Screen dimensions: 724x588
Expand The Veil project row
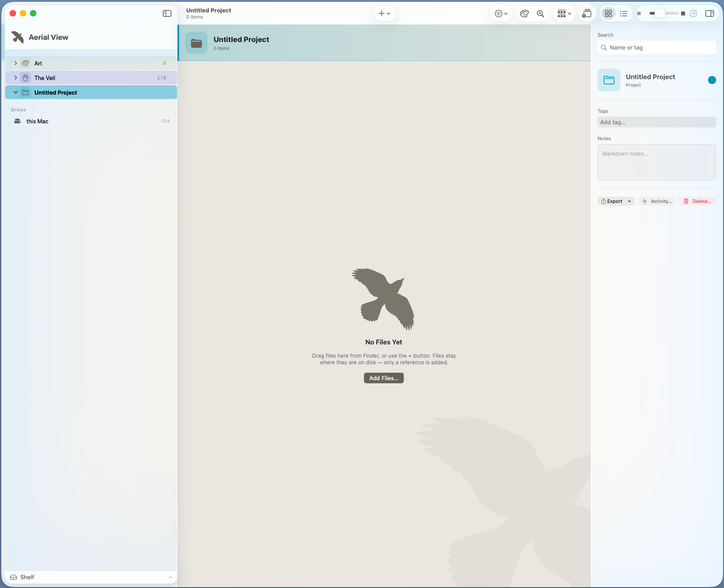(x=15, y=78)
